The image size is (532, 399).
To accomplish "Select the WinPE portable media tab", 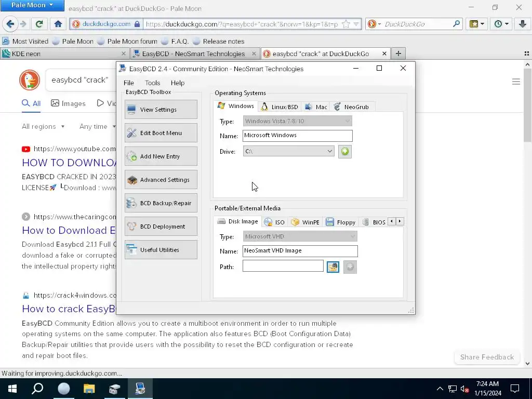I will [x=305, y=222].
